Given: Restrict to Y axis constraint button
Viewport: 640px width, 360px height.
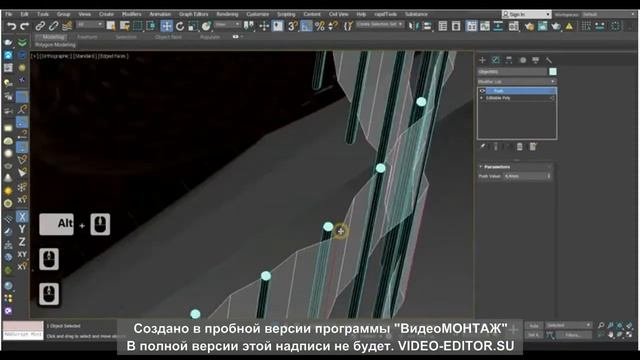Looking at the screenshot, I should 22,229.
